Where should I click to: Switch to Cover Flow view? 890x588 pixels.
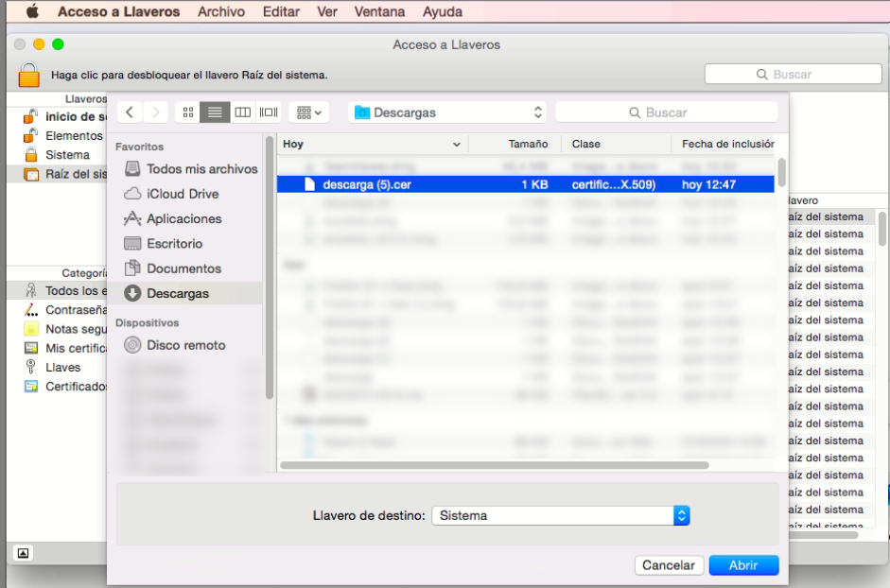tap(269, 112)
